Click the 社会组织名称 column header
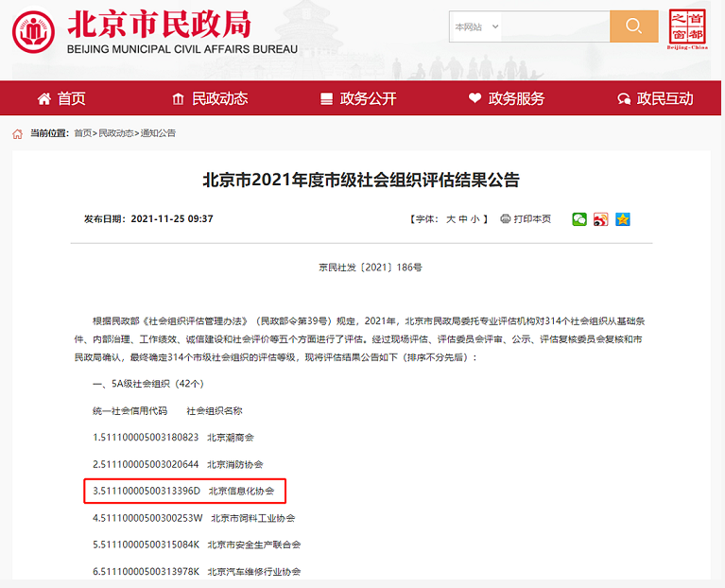 (214, 410)
